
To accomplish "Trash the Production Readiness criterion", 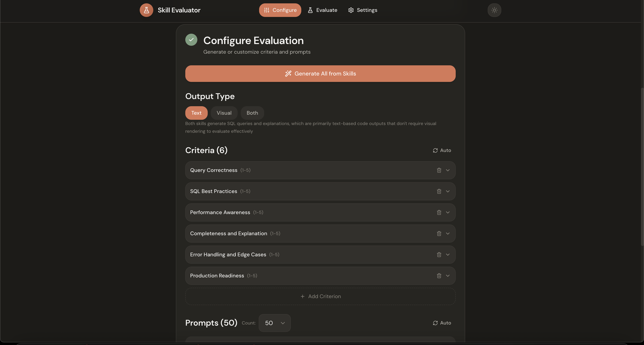I will pos(439,276).
